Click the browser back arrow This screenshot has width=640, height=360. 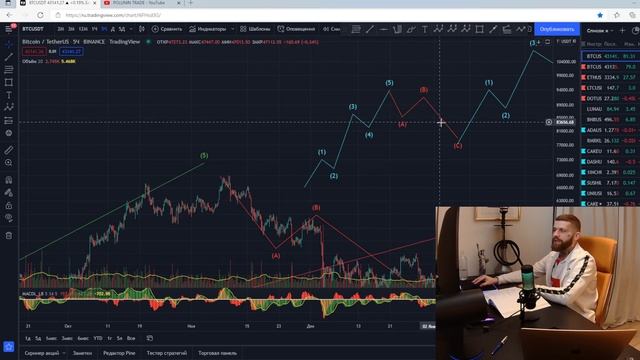click(x=9, y=15)
